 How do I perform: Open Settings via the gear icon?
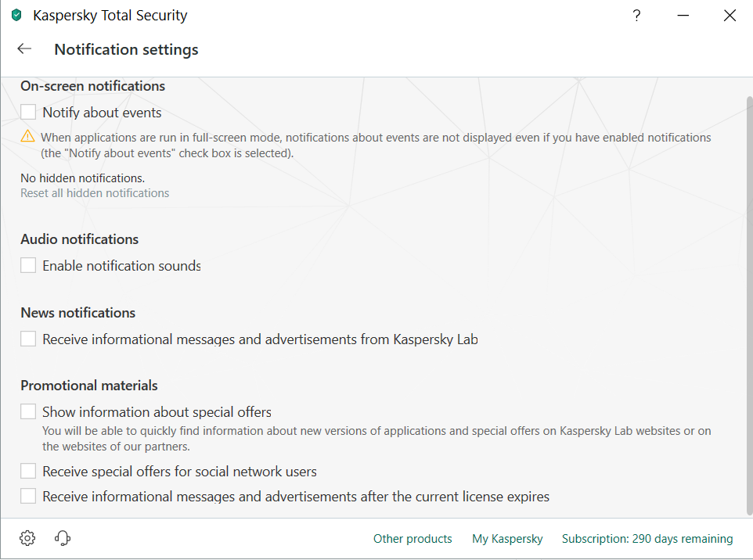[x=27, y=538]
